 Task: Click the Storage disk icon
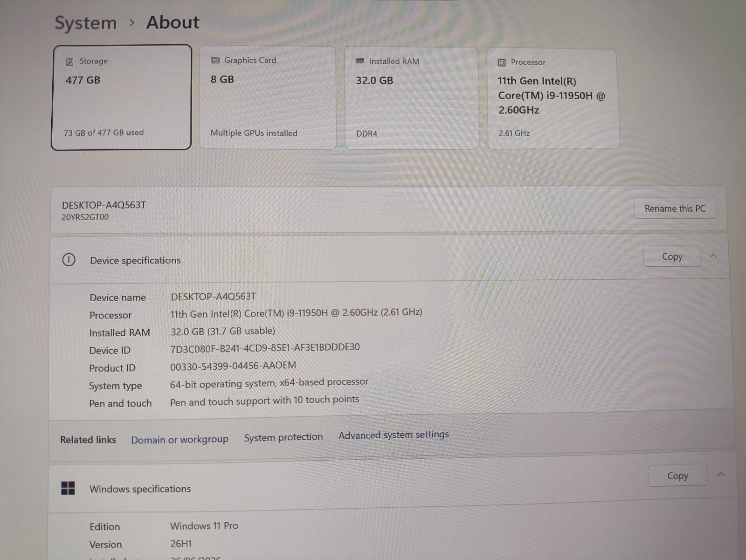click(70, 62)
